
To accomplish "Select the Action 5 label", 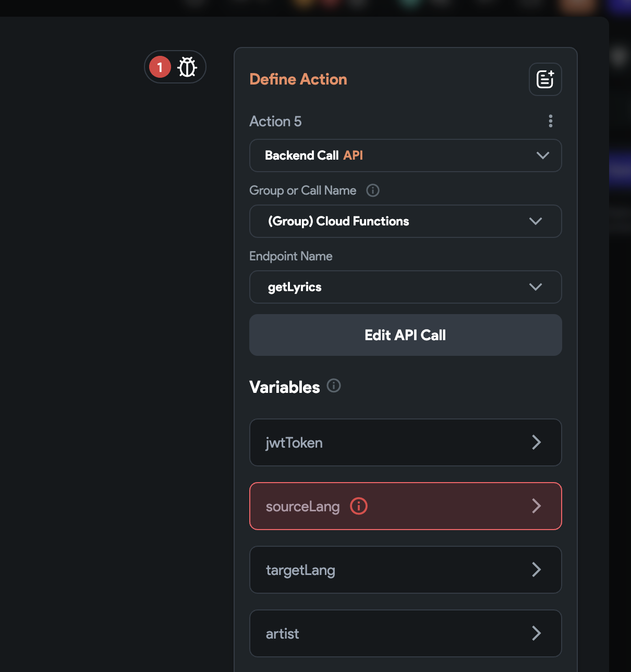I will pos(275,121).
